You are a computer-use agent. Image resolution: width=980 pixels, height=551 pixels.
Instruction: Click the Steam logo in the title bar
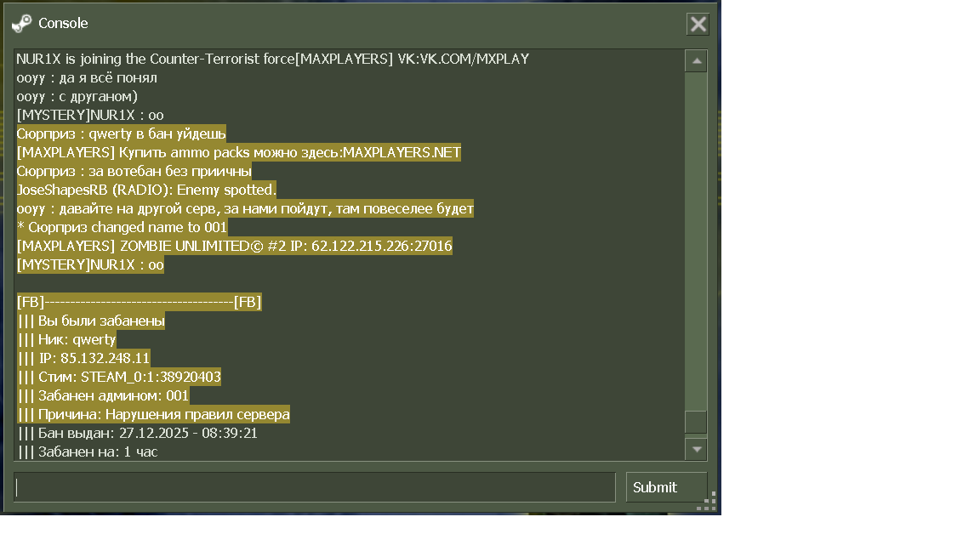click(x=21, y=23)
